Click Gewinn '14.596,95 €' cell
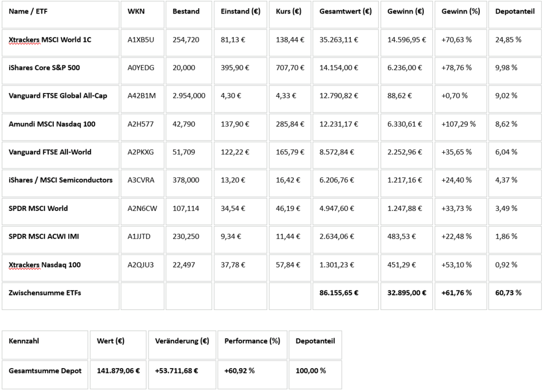This screenshot has height=392, width=544. (406, 43)
